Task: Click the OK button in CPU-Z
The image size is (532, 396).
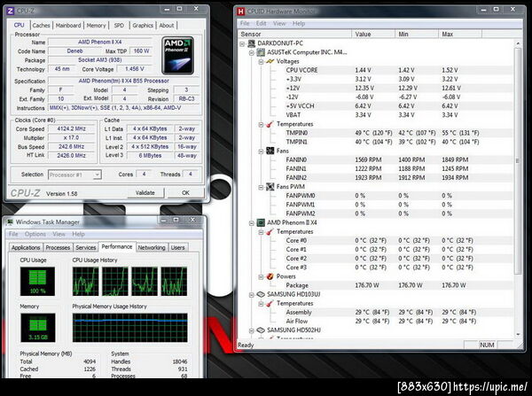Action: (185, 193)
